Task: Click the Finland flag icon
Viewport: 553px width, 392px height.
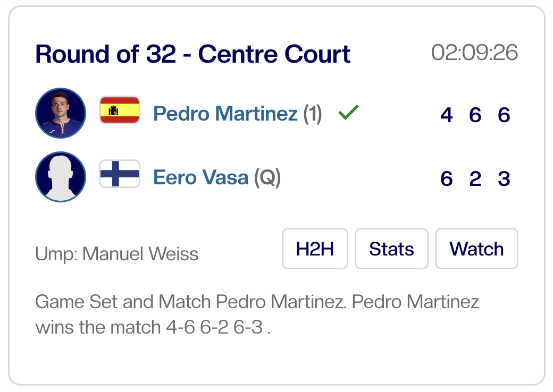Action: [x=120, y=174]
